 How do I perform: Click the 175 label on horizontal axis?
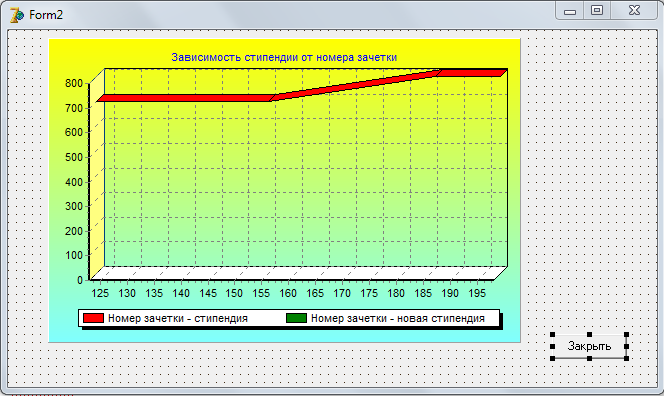pyautogui.click(x=369, y=293)
